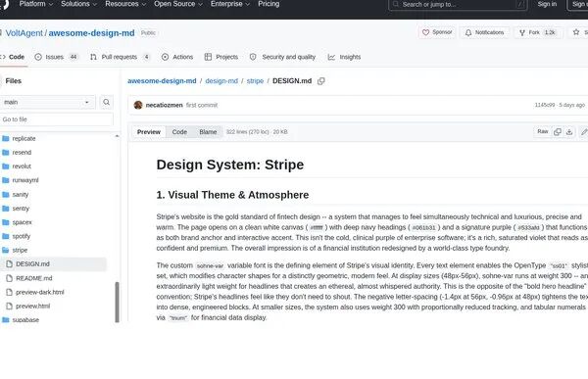This screenshot has width=588, height=379.
Task: Click the Notifications bell button
Action: click(484, 32)
